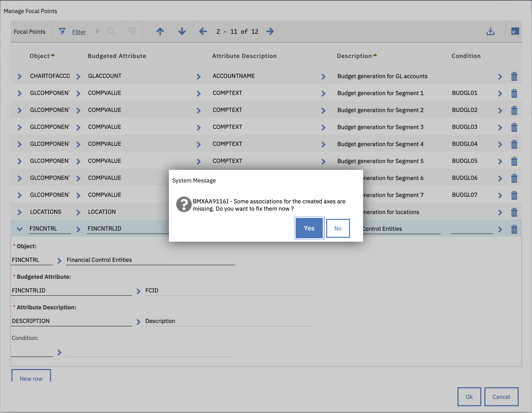This screenshot has width=532, height=413.
Task: Go to the previous page of records
Action: click(x=203, y=31)
